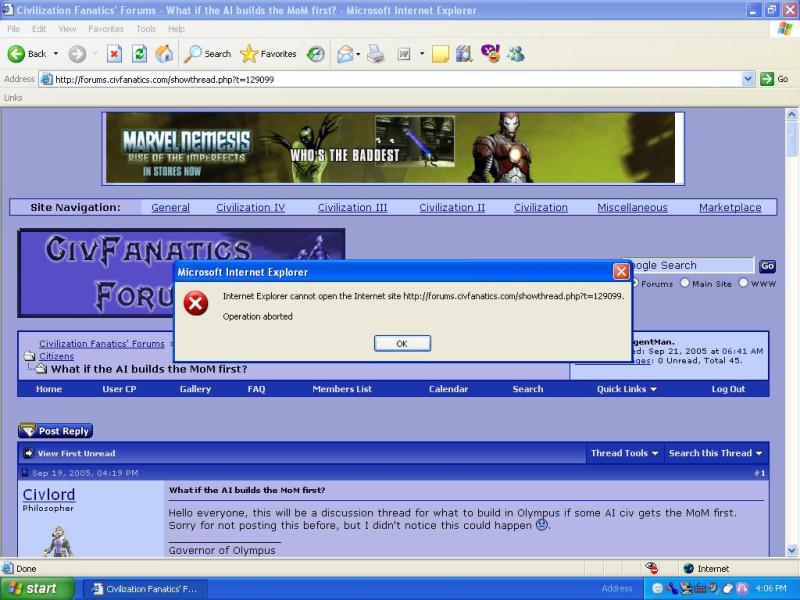
Task: Click the Post Reply button
Action: click(56, 431)
